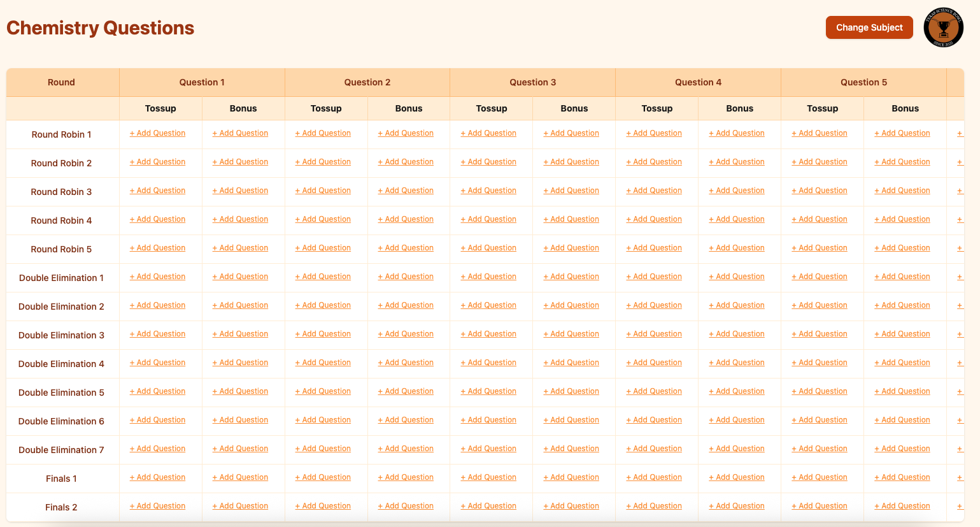The width and height of the screenshot is (980, 527).
Task: Add Question 4 Tossup for Finals 1
Action: (x=654, y=477)
